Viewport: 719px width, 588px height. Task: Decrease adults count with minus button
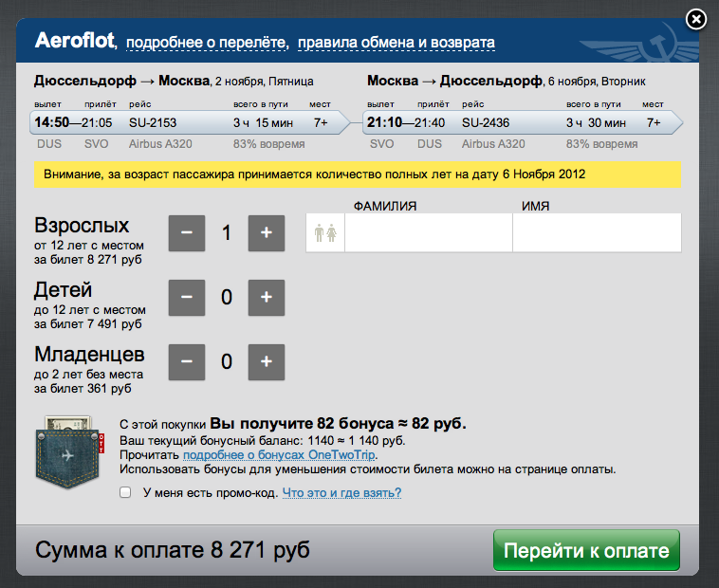pyautogui.click(x=187, y=232)
